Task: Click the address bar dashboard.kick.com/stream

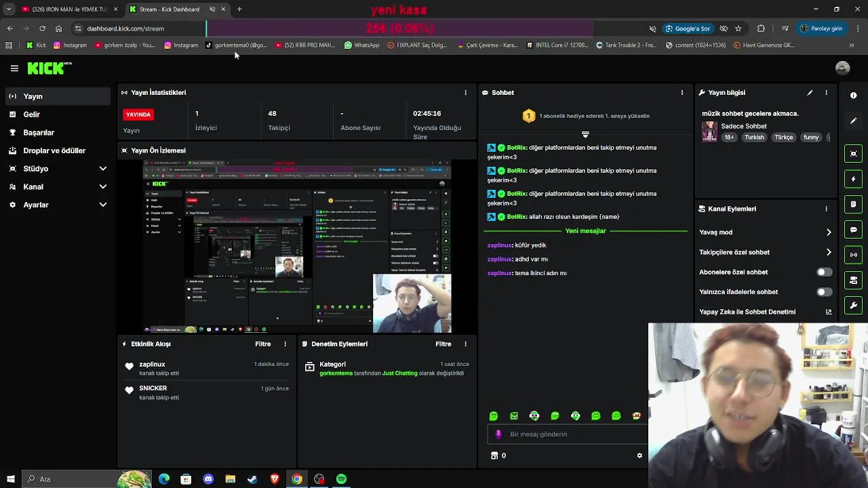Action: (125, 28)
